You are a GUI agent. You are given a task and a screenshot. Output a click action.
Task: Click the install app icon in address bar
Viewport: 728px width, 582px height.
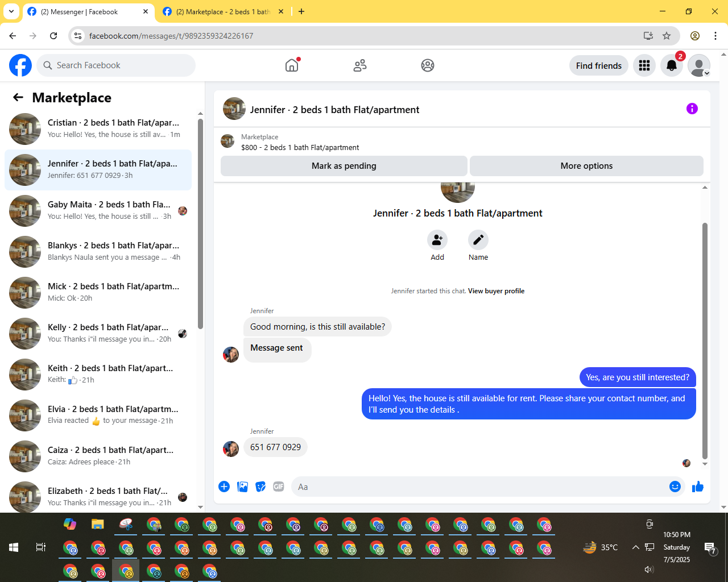tap(648, 36)
